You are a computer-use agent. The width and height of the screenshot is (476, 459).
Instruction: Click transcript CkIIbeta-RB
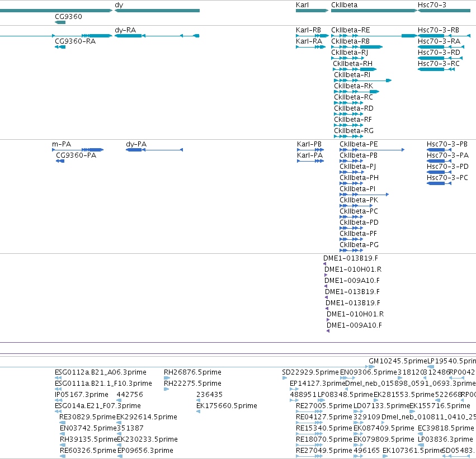(350, 41)
